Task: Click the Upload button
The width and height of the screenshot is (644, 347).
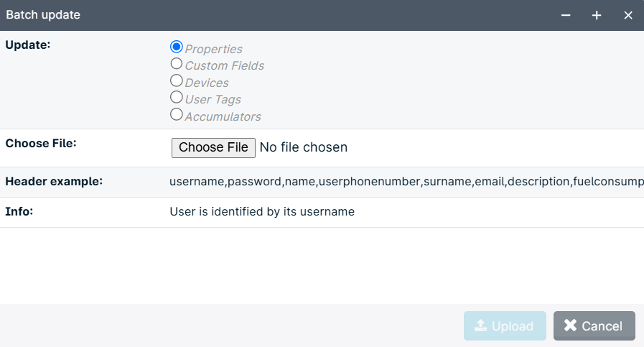Action: click(x=505, y=325)
